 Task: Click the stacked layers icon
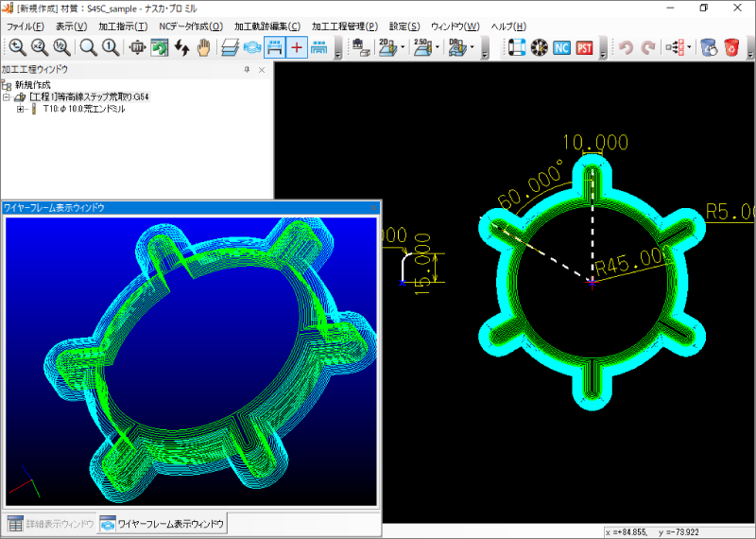point(231,47)
